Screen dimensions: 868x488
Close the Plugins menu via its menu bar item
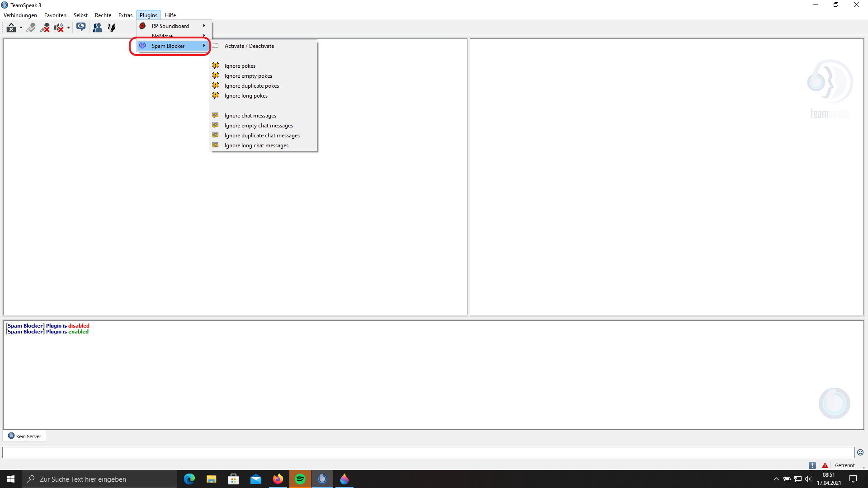coord(148,15)
